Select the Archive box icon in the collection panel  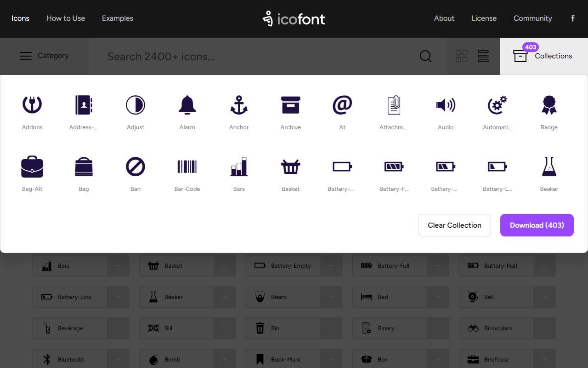click(x=291, y=105)
